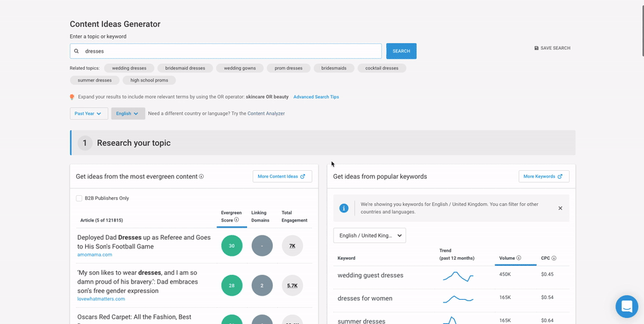
Task: Click the Evergreen Score info icon
Action: 236,220
